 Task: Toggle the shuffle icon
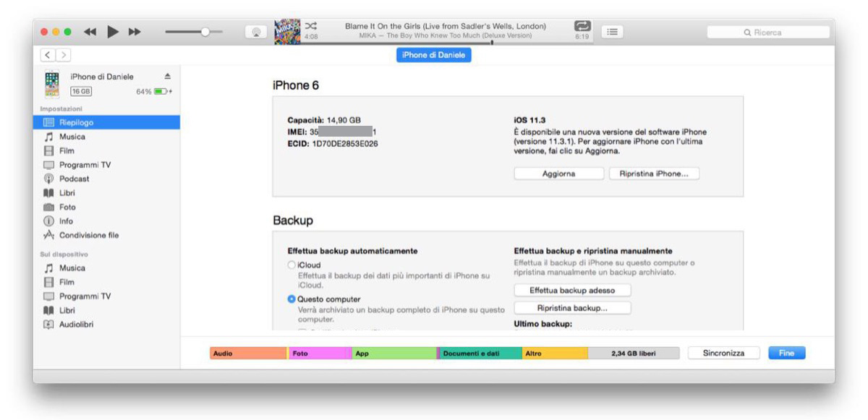tap(311, 25)
